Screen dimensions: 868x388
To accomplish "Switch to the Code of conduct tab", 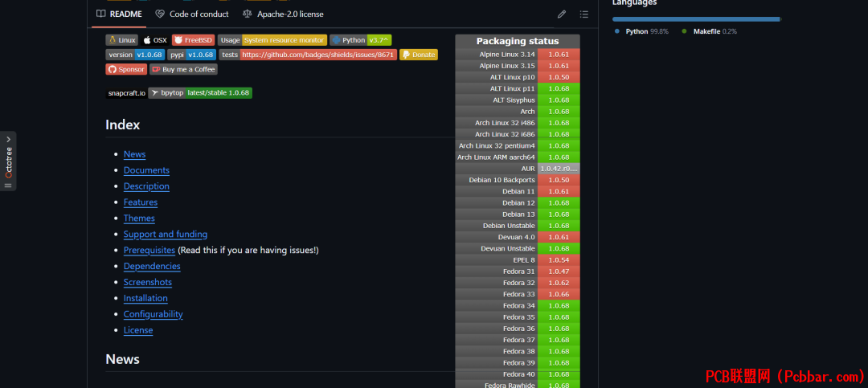I will coord(192,14).
